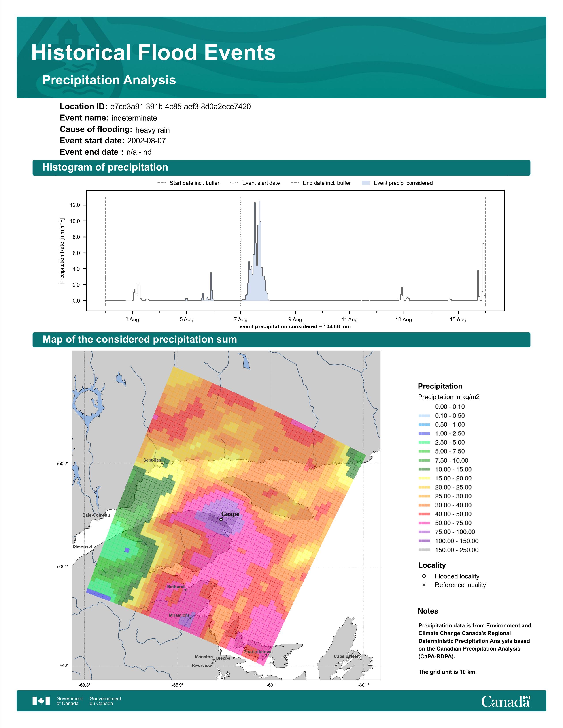Click the Event start date dotted line
The height and width of the screenshot is (728, 563).
(x=241, y=251)
